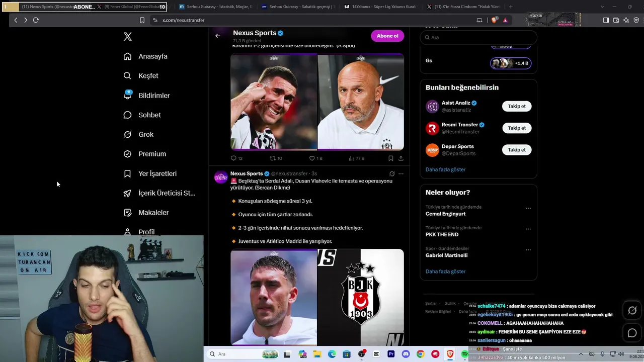Viewport: 644px width, 362px height.
Task: Switch to the Serhou Guirassy İstatistik tab
Action: 217,7
